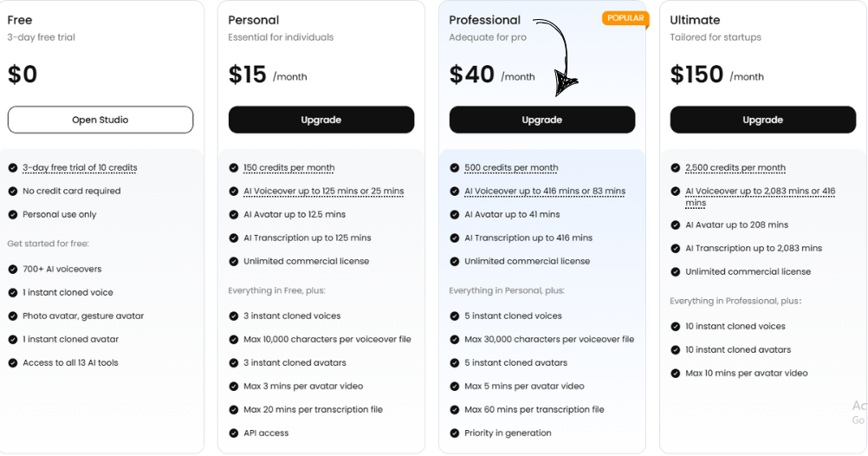Click the checkmark beside Personal Unlimited commercial license
868x456 pixels.
[234, 261]
